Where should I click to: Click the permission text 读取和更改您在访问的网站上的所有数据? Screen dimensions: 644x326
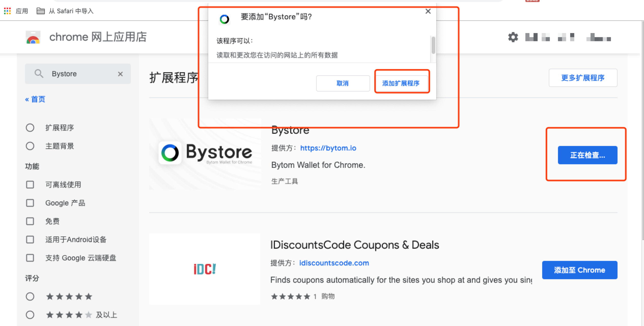(x=277, y=55)
